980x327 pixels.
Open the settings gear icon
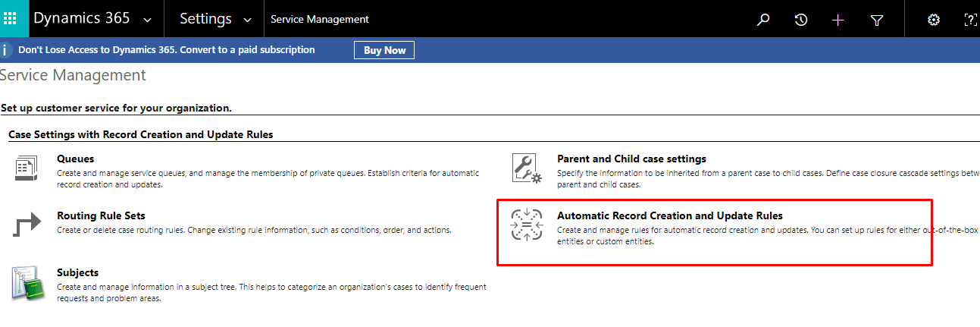coord(934,20)
